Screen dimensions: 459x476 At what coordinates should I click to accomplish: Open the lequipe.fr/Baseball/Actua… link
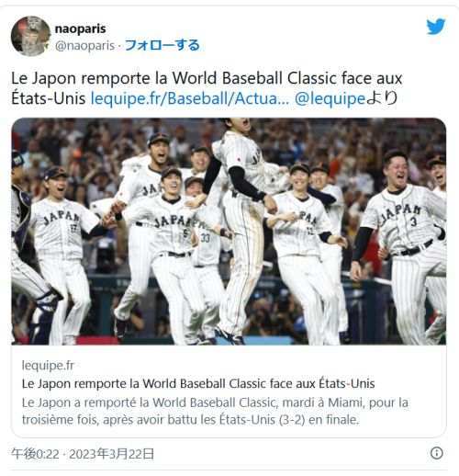pyautogui.click(x=190, y=98)
